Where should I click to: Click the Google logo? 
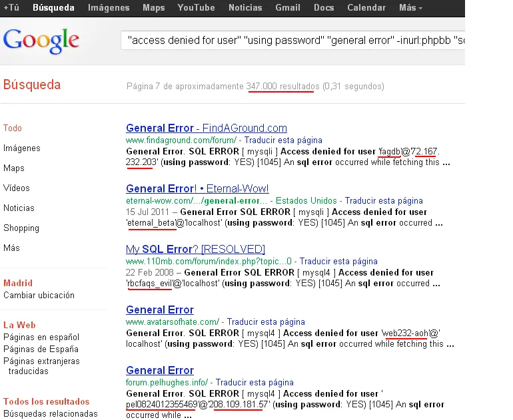click(41, 41)
